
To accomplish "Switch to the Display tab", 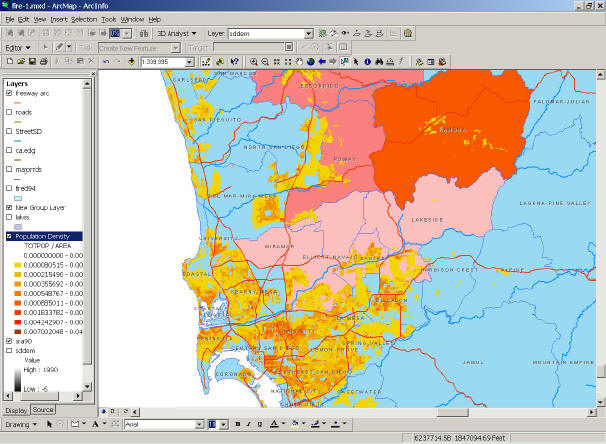I will [16, 410].
